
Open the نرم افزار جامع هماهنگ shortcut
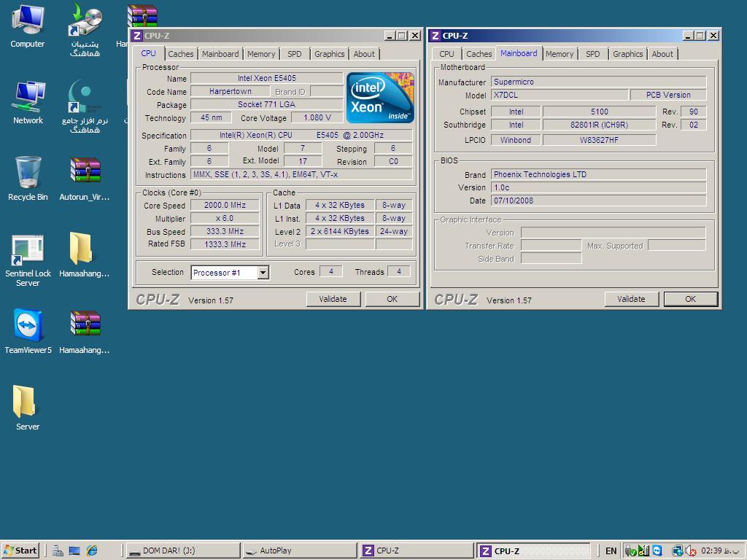tap(85, 106)
